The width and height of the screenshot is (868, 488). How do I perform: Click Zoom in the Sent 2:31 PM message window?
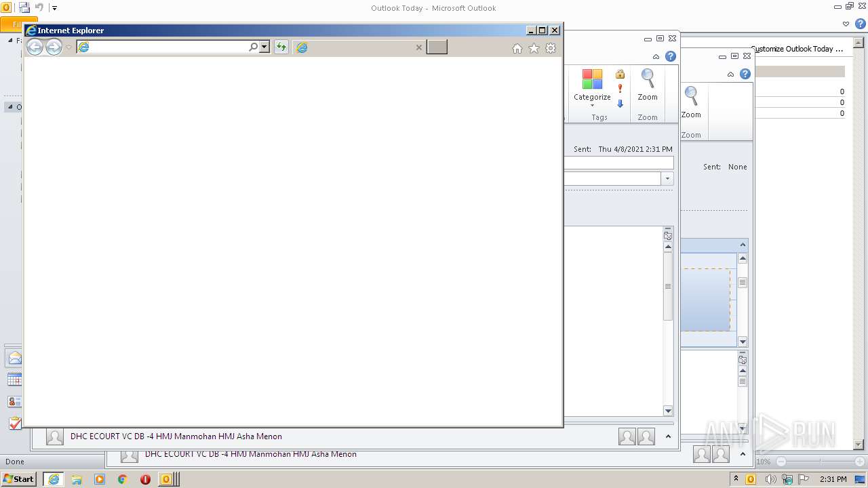pyautogui.click(x=648, y=85)
